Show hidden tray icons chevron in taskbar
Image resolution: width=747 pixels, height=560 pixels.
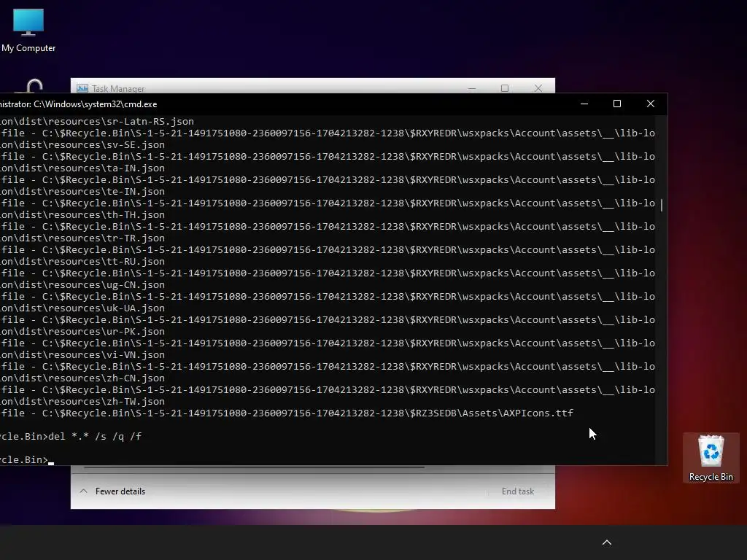(606, 542)
